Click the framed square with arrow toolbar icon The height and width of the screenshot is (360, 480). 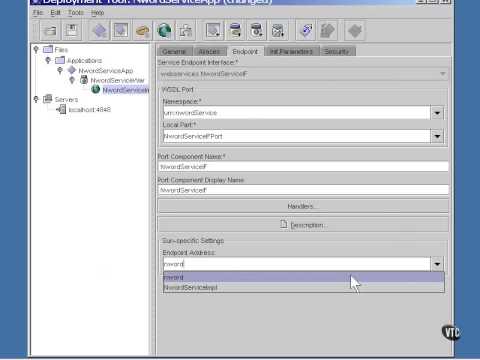point(213,31)
